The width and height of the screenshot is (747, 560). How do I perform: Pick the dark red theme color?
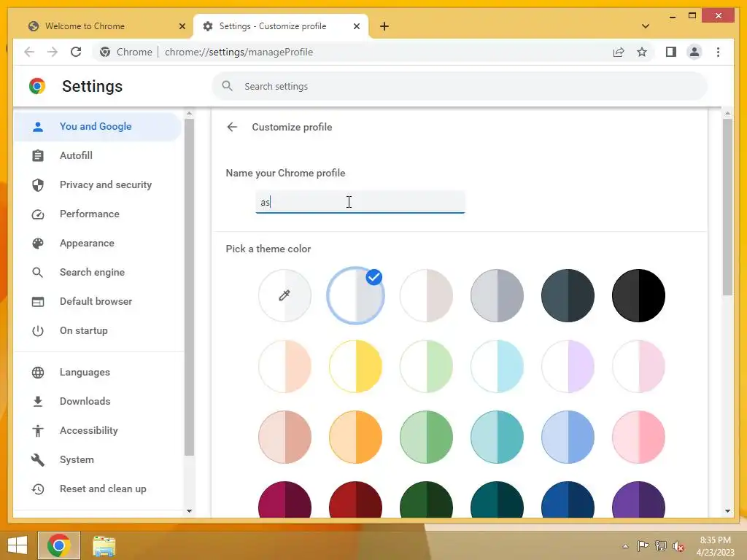point(355,499)
